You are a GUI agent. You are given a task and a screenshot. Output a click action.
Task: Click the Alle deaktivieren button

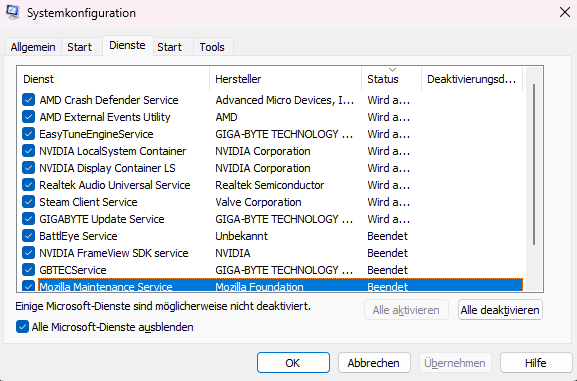pyautogui.click(x=500, y=310)
